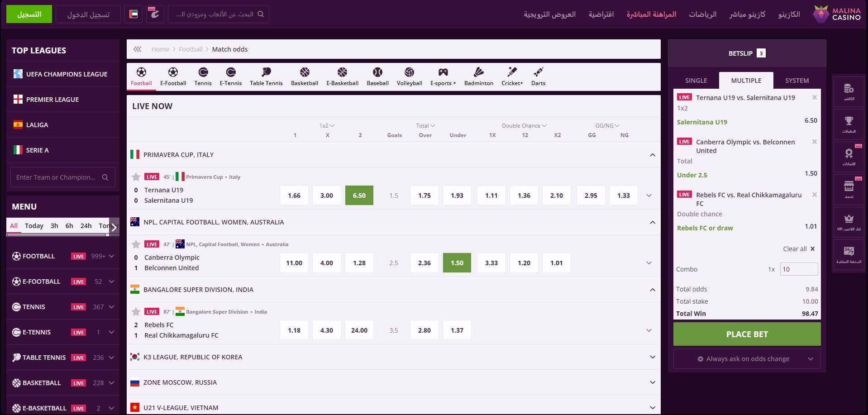The image size is (868, 415).
Task: Open Always ask on odds change dropdown
Action: click(747, 359)
